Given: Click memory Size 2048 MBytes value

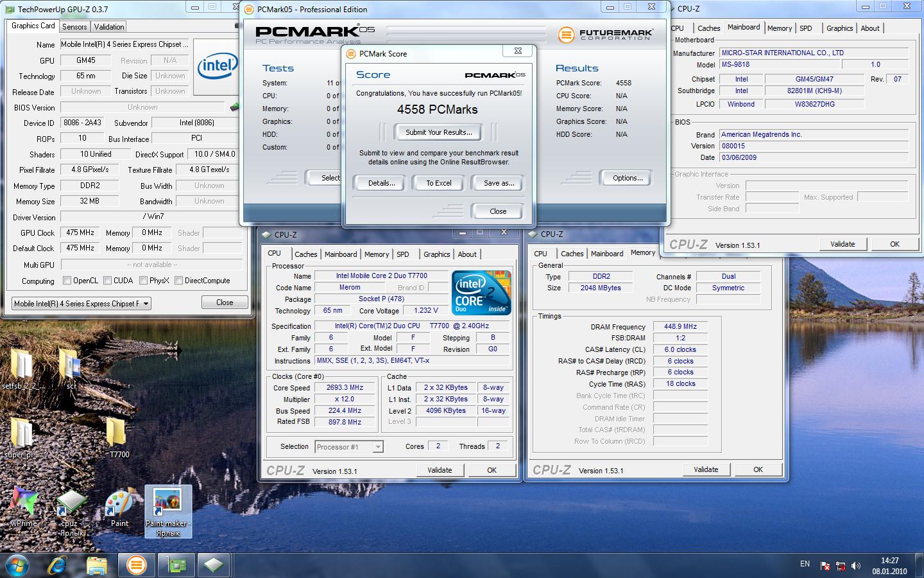Looking at the screenshot, I should click(601, 288).
